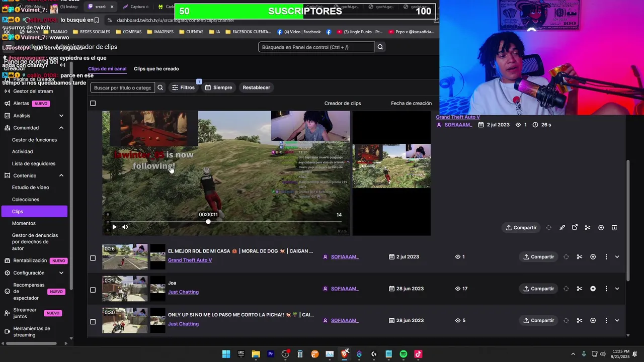This screenshot has height=362, width=644.
Task: Switch to Clips de mi canal tab
Action: pos(107,69)
